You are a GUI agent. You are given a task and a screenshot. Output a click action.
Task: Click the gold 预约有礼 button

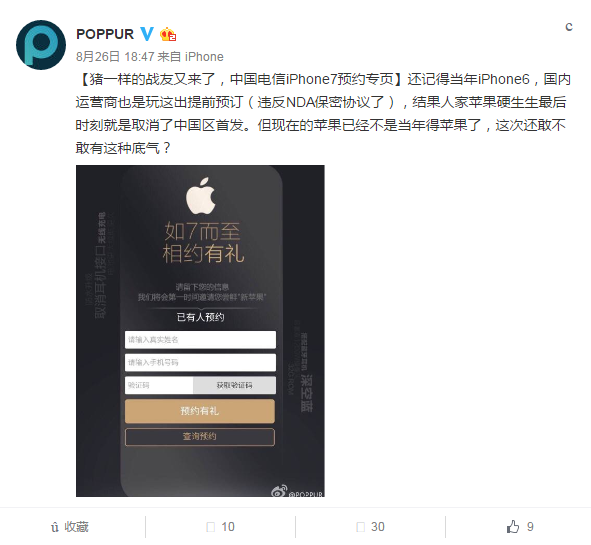tap(200, 411)
